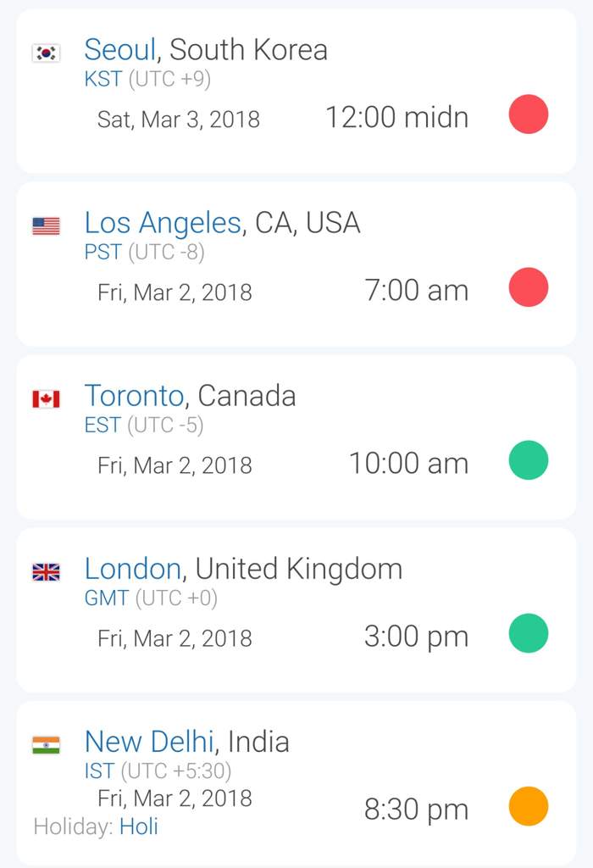593x868 pixels.
Task: Click the KST time zone abbreviation
Action: [x=103, y=79]
